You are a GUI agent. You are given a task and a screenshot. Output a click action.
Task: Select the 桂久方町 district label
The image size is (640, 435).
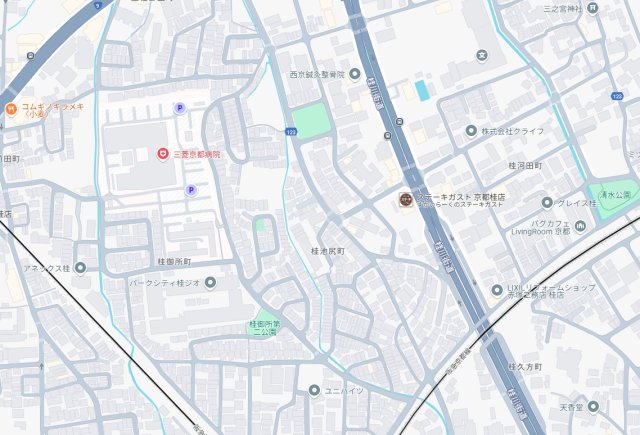tap(525, 367)
